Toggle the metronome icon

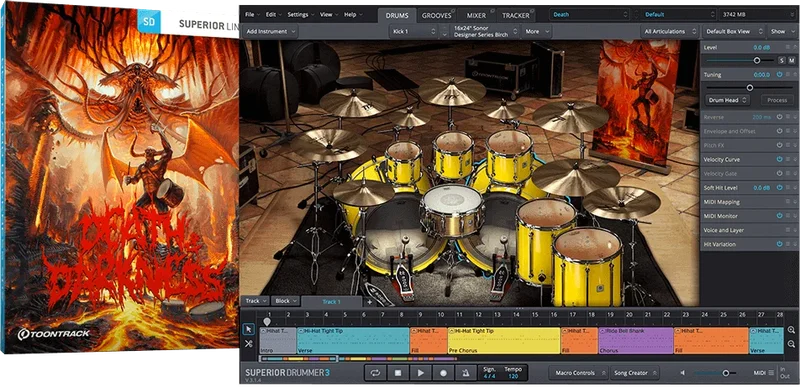point(466,373)
